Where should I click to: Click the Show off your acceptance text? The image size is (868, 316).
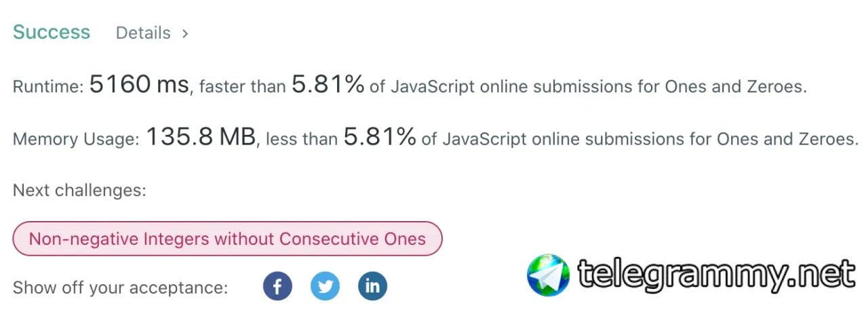[120, 288]
